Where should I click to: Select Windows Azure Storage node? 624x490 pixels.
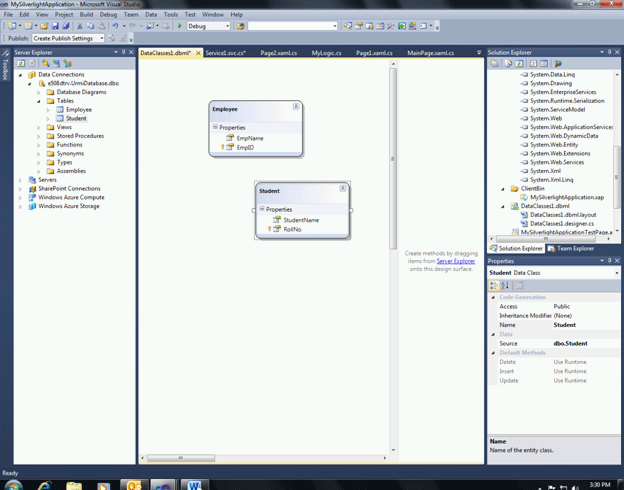(x=69, y=206)
